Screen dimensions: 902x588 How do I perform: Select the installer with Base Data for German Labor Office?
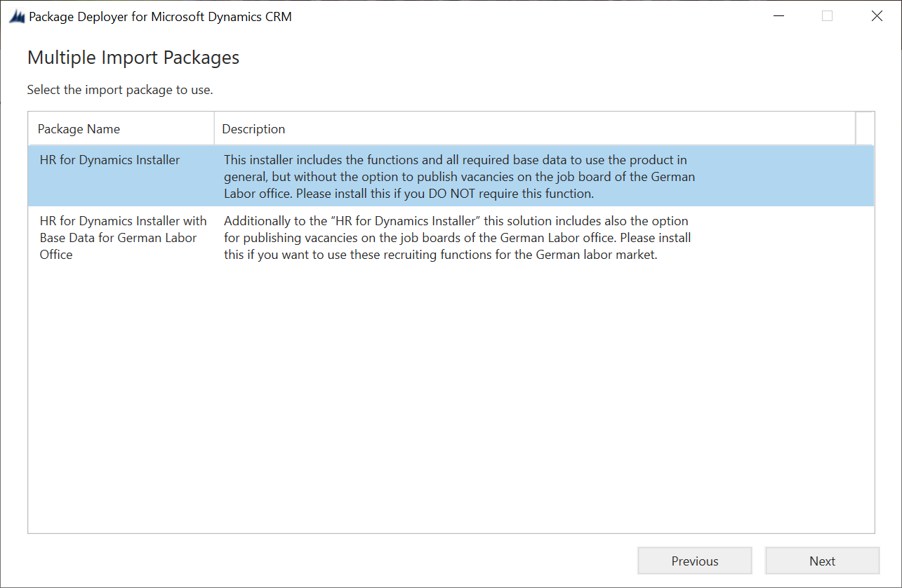123,238
